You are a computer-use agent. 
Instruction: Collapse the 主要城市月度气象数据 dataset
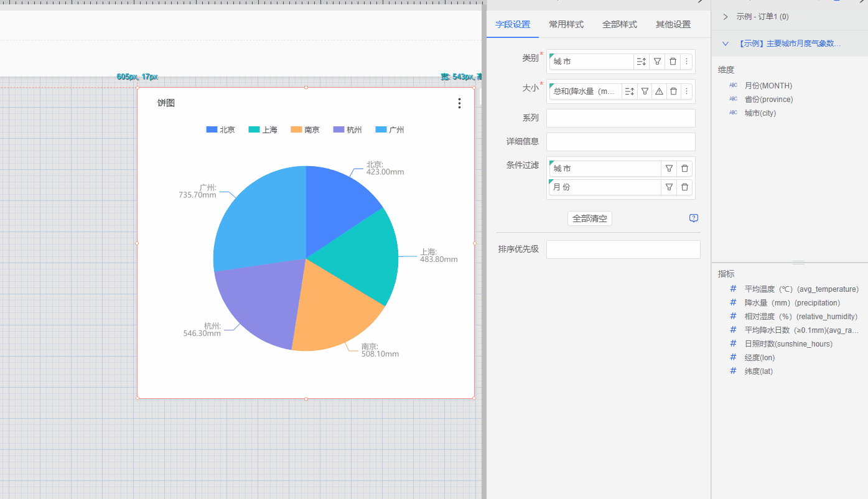tap(726, 44)
